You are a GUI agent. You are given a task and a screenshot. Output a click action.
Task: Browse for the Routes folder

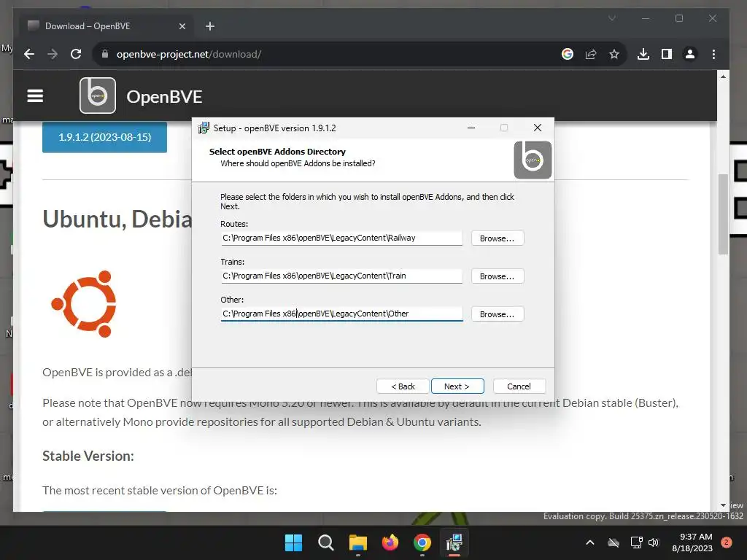coord(498,238)
